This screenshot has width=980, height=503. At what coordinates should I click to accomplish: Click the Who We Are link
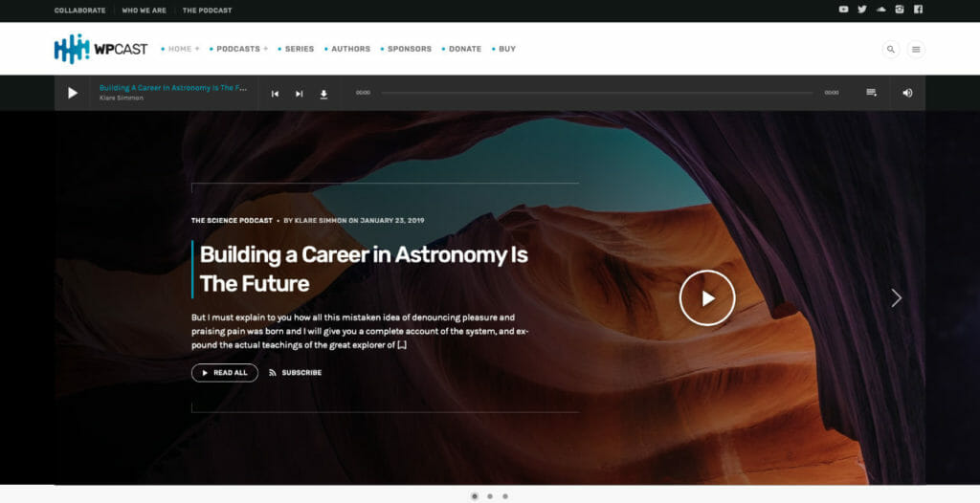tap(144, 11)
